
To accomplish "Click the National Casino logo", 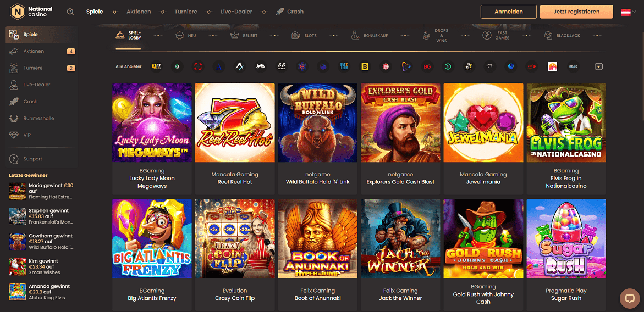I will (32, 12).
